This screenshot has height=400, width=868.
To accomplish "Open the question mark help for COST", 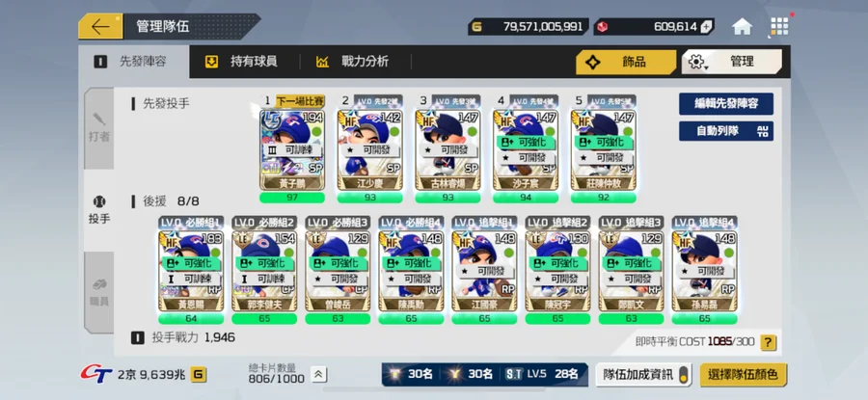I will pos(768,342).
